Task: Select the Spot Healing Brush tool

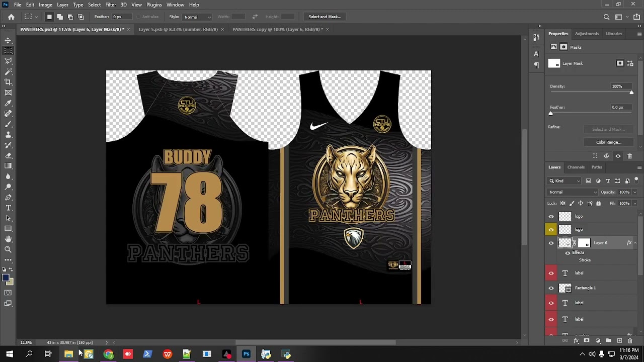Action: coord(8,114)
